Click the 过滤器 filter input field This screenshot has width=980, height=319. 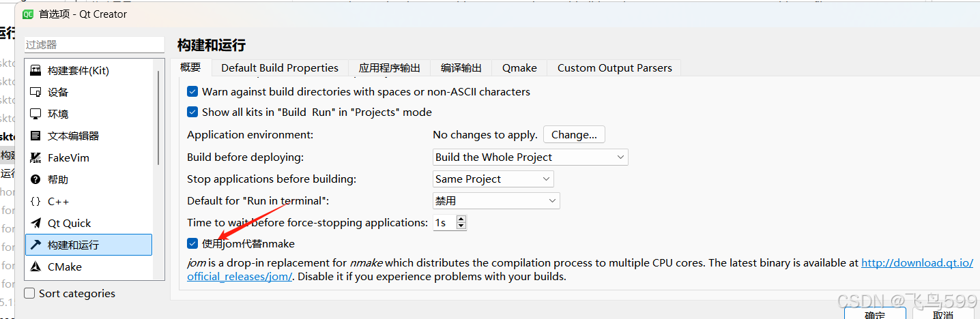point(94,44)
